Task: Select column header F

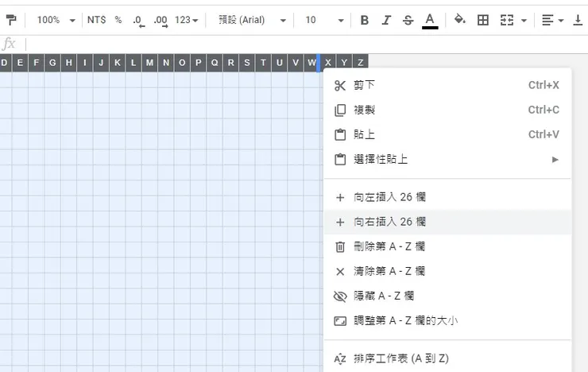Action: click(x=36, y=63)
